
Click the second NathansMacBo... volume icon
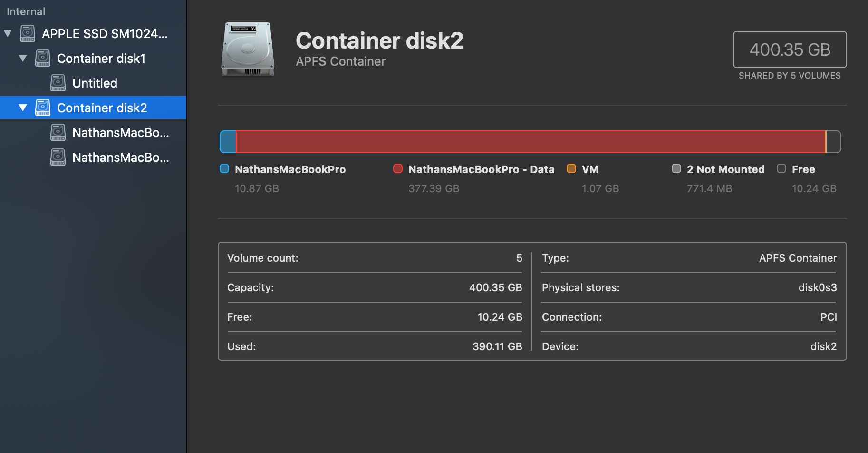pyautogui.click(x=58, y=158)
